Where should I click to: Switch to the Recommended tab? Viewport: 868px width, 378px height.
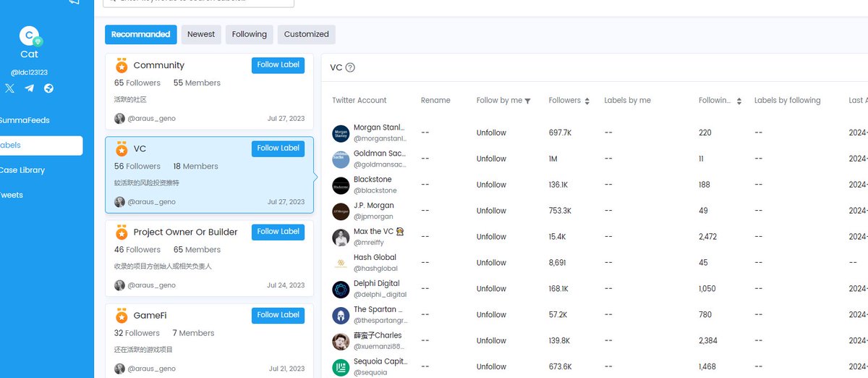(x=140, y=34)
